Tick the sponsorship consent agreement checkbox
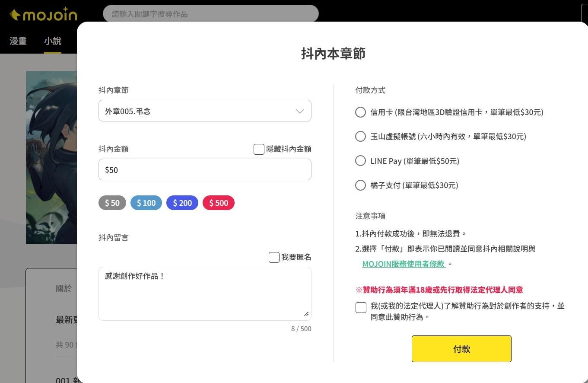 (361, 307)
